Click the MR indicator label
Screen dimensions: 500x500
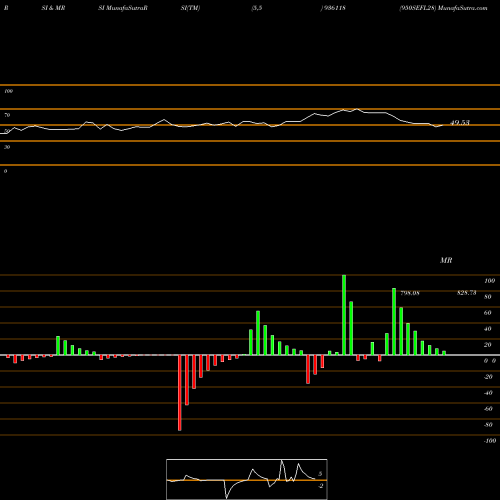pyautogui.click(x=446, y=260)
